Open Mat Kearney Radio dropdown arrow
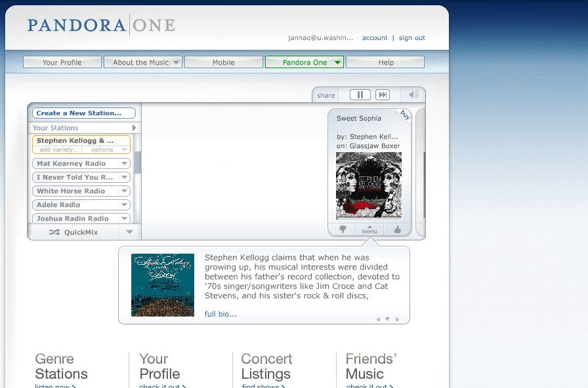This screenshot has width=588, height=388. tap(124, 164)
